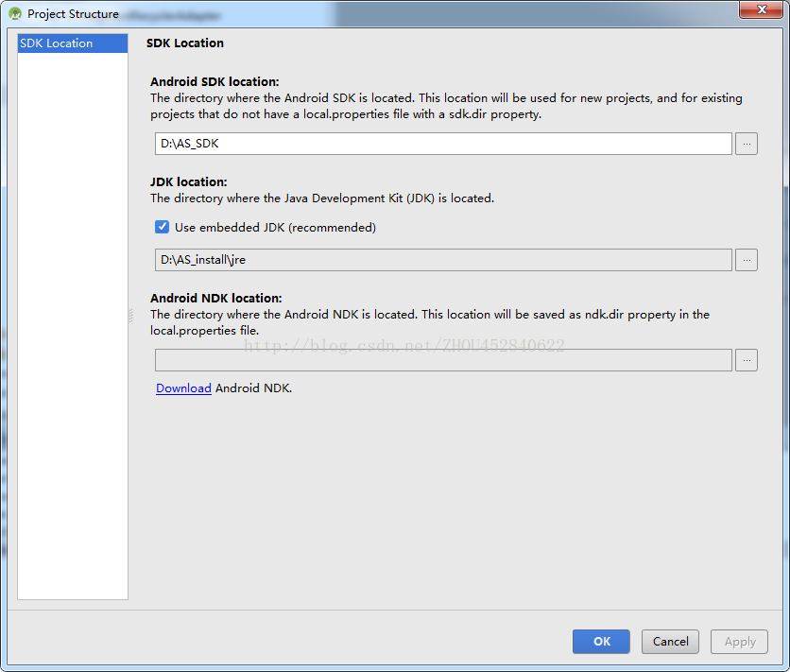Select SDK Location in the left list
The width and height of the screenshot is (790, 672).
point(73,43)
